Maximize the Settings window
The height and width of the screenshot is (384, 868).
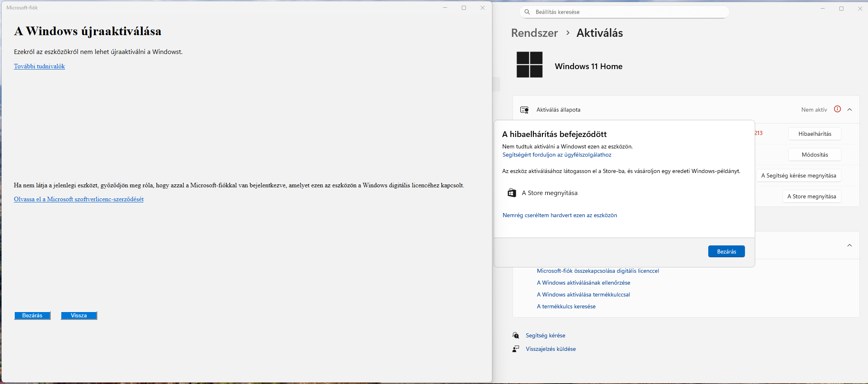841,9
